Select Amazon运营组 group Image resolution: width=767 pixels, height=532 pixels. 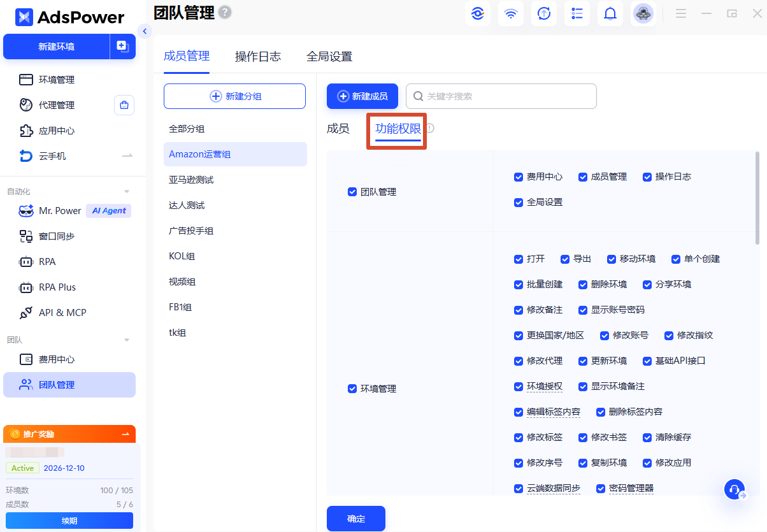pyautogui.click(x=235, y=154)
